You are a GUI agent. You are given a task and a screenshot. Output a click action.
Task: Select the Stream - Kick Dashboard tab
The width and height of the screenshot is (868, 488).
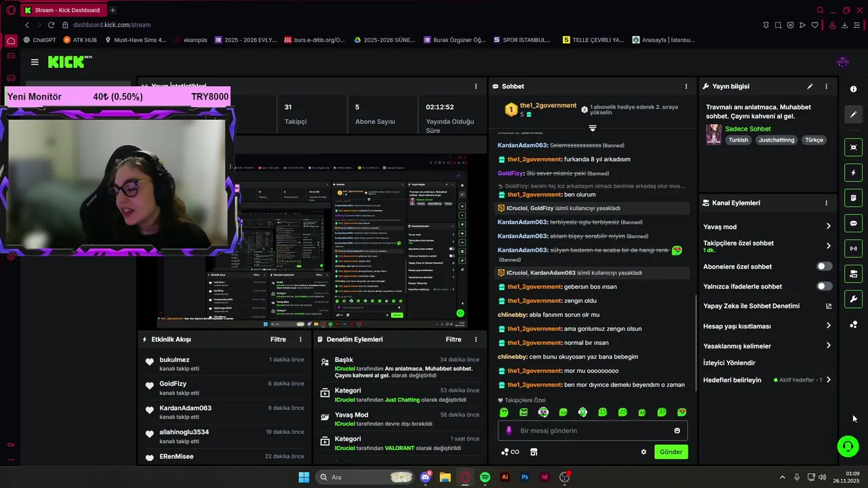pos(64,10)
